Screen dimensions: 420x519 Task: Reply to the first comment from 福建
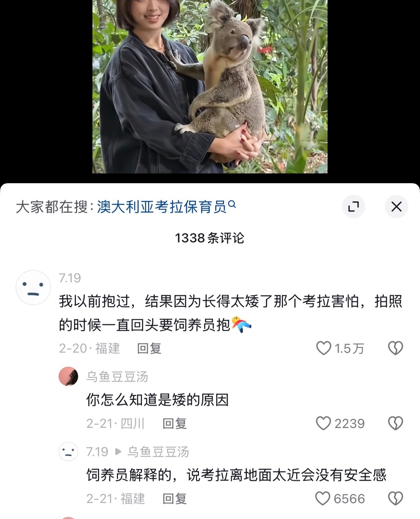pyautogui.click(x=149, y=348)
